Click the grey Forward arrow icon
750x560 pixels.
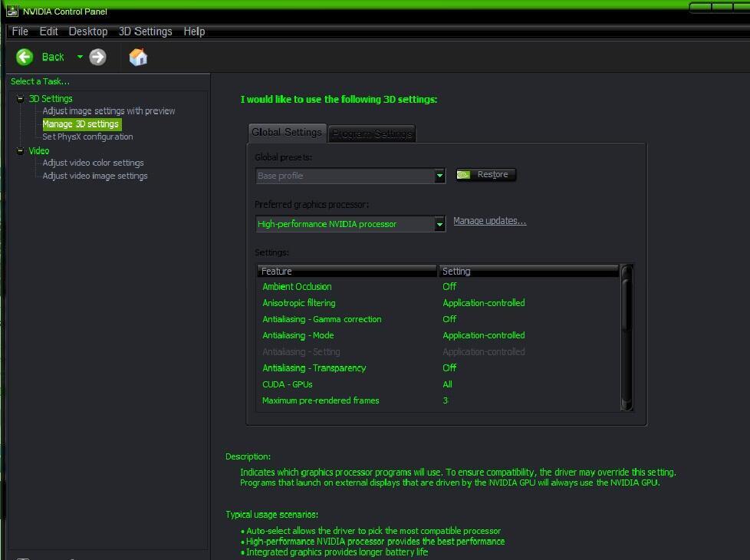97,57
